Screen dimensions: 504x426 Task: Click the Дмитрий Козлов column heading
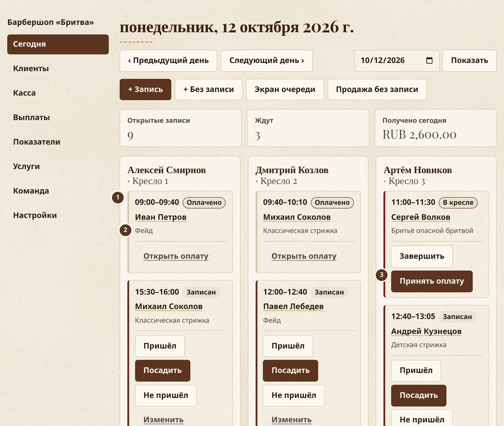[x=292, y=170]
